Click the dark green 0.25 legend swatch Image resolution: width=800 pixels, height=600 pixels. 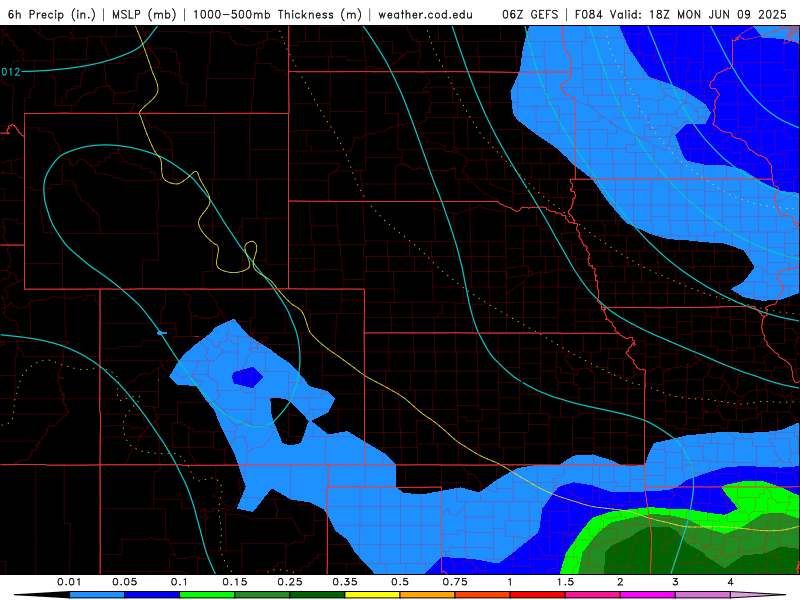click(317, 595)
